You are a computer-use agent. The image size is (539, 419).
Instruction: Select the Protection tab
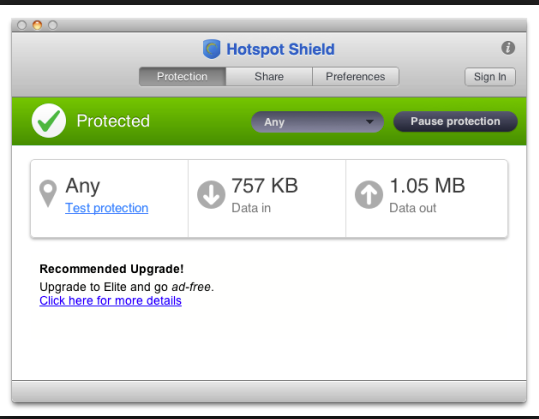pyautogui.click(x=182, y=76)
